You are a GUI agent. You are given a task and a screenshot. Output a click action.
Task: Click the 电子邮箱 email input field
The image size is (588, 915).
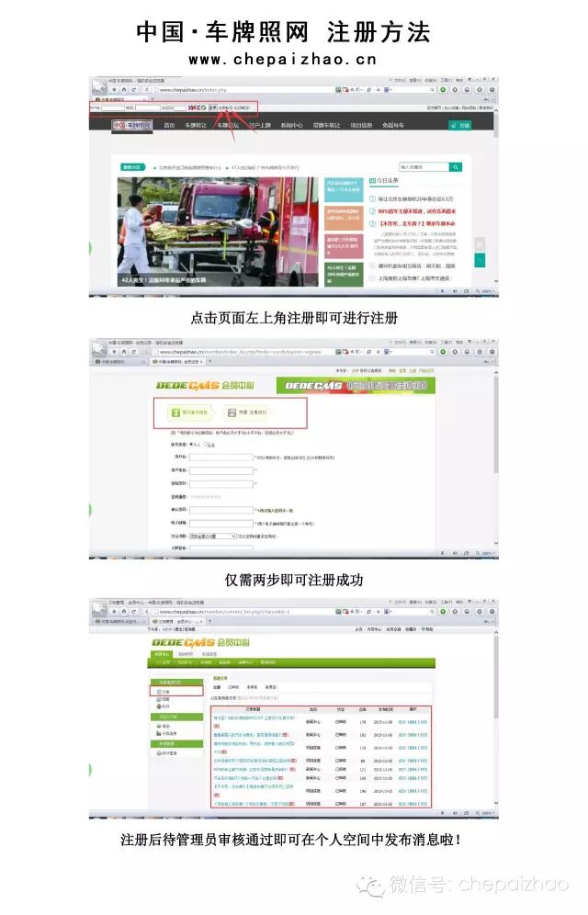click(x=221, y=524)
